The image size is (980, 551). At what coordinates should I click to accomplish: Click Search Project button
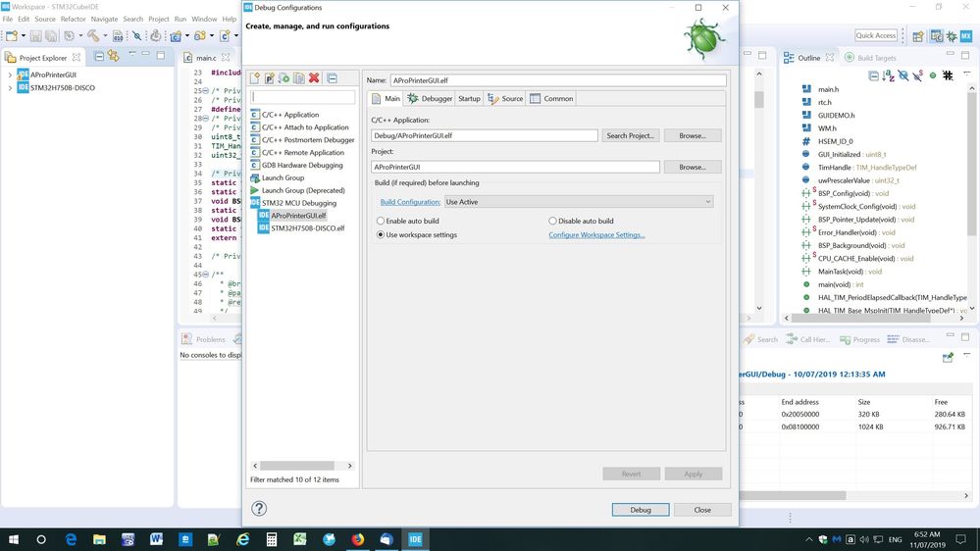click(630, 135)
